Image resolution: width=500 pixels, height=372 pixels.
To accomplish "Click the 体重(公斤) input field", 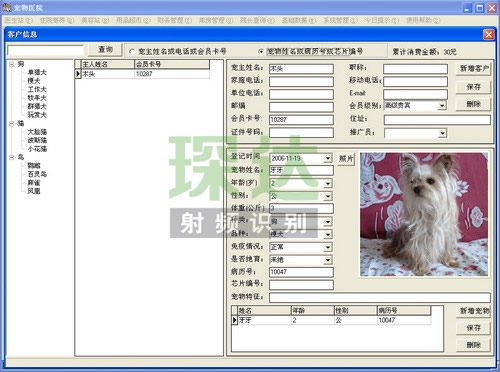I will 301,209.
